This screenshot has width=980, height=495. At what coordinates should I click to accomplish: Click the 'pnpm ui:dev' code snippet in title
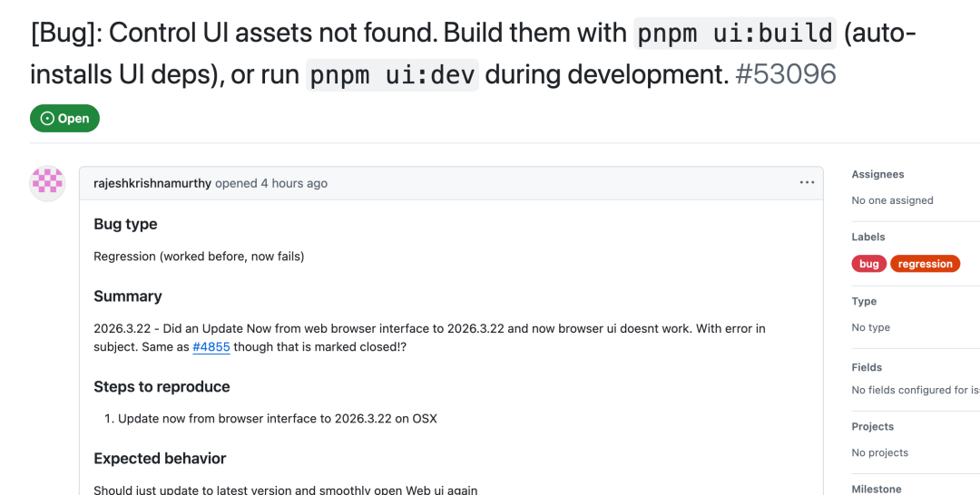[392, 74]
